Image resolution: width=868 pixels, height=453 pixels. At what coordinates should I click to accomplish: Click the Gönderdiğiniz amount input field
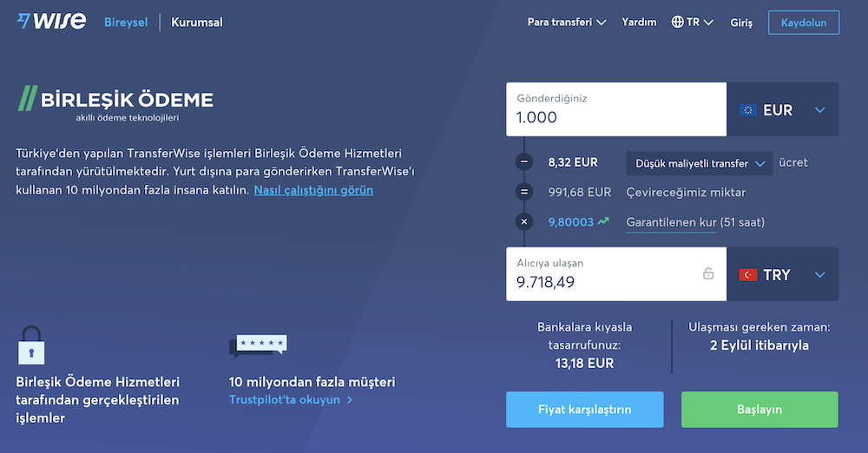point(616,109)
